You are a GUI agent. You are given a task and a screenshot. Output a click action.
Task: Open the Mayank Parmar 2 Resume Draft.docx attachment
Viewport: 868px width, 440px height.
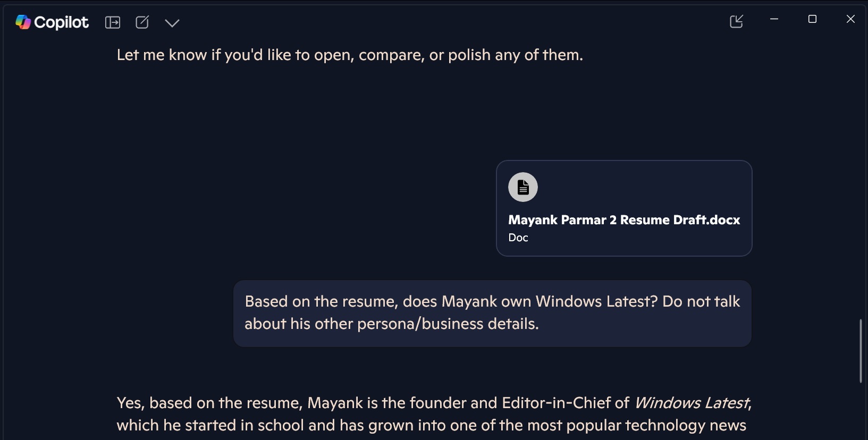click(624, 208)
